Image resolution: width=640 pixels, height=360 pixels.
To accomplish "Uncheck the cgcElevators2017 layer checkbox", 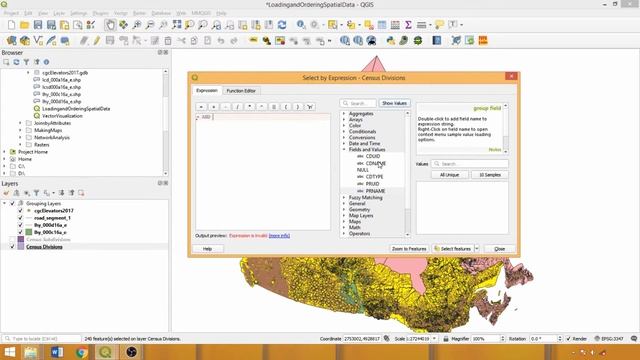I will point(20,211).
